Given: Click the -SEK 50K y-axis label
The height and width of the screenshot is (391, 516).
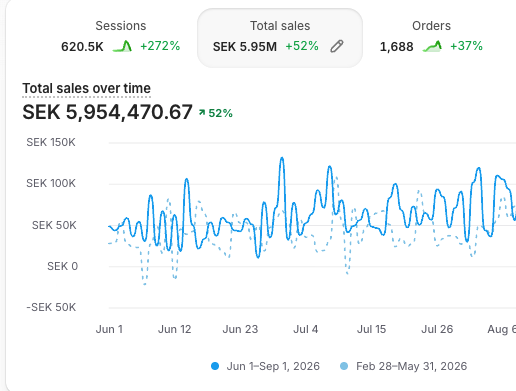Looking at the screenshot, I should pyautogui.click(x=51, y=307).
